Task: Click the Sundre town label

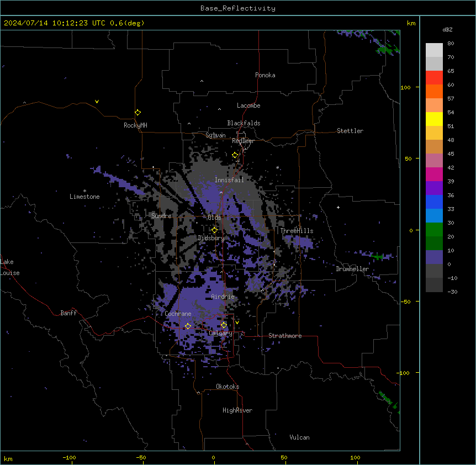Action: click(161, 216)
